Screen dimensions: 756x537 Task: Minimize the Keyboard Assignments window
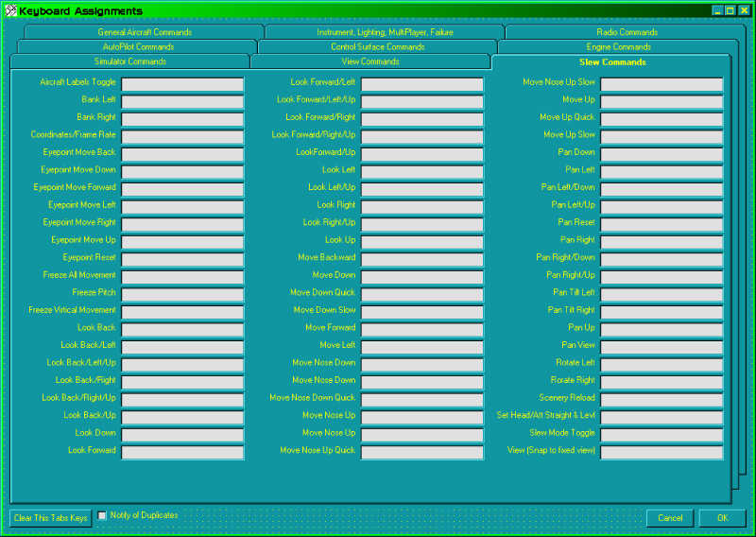point(717,10)
